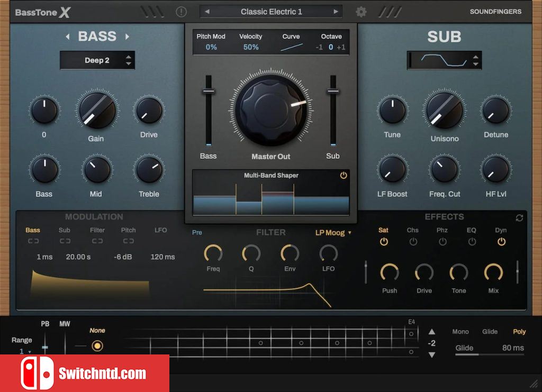Select Filter modulation tab
The width and height of the screenshot is (542, 392).
pos(97,230)
